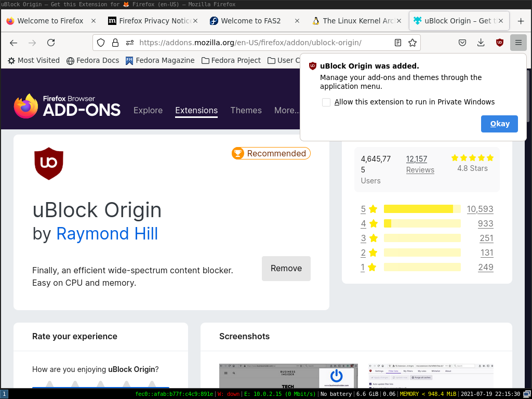Open the first Business Insider screenshot thumbnail

point(288,376)
